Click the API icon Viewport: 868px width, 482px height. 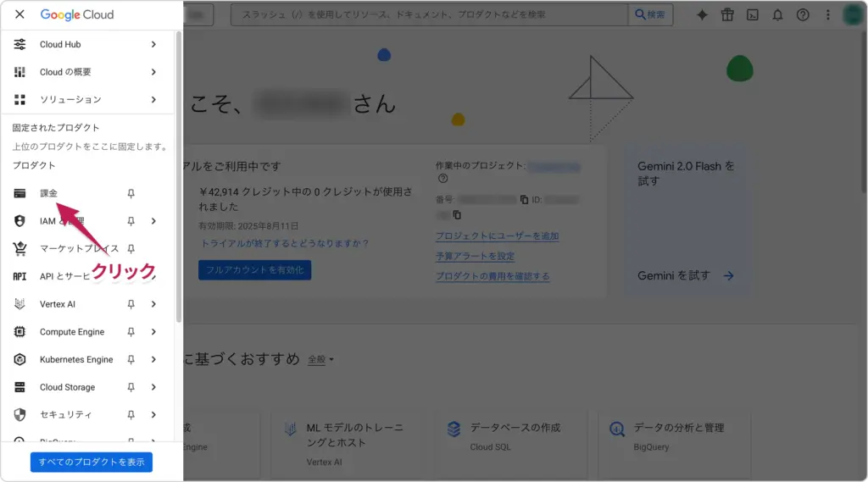pos(19,276)
